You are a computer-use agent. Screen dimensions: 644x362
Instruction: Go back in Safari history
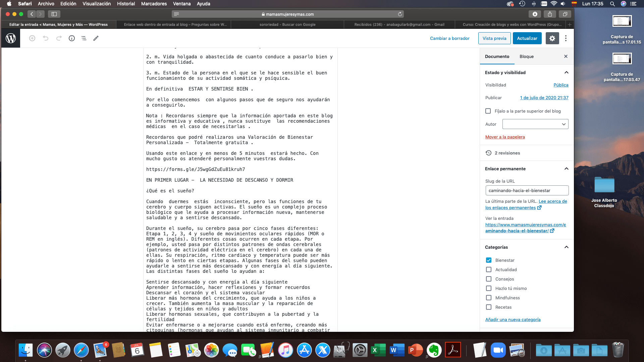(x=32, y=14)
